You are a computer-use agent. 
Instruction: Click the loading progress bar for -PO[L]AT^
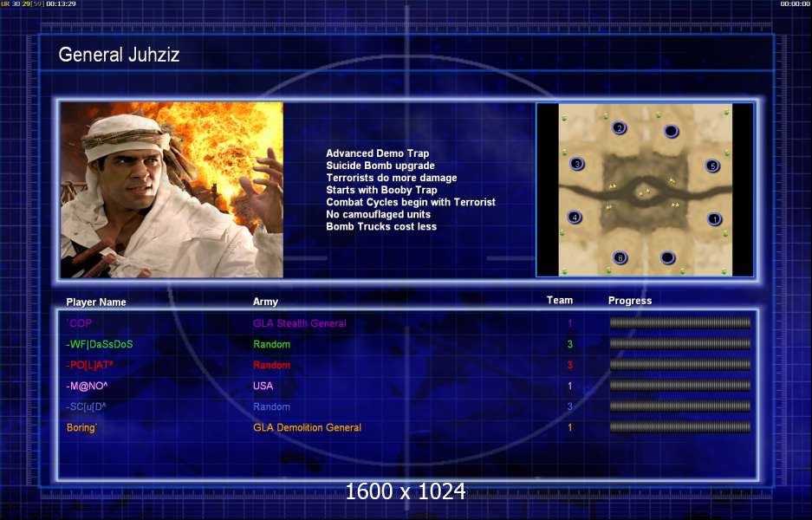680,365
